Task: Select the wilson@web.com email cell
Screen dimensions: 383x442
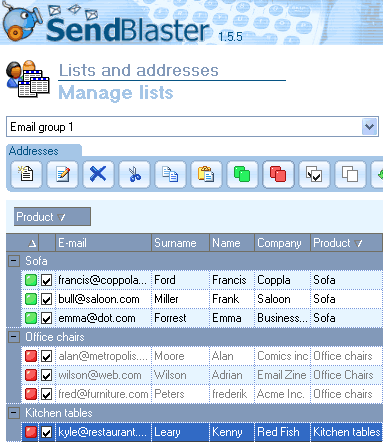Action: tap(103, 375)
